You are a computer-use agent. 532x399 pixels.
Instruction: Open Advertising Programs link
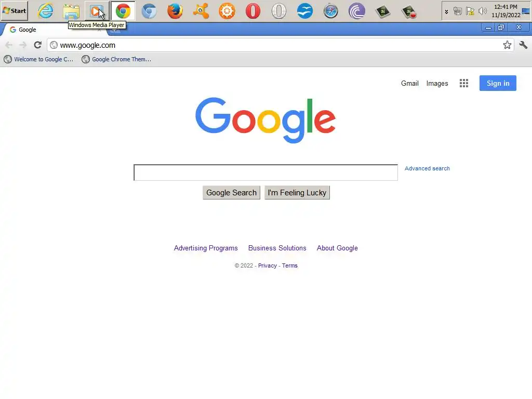(206, 248)
